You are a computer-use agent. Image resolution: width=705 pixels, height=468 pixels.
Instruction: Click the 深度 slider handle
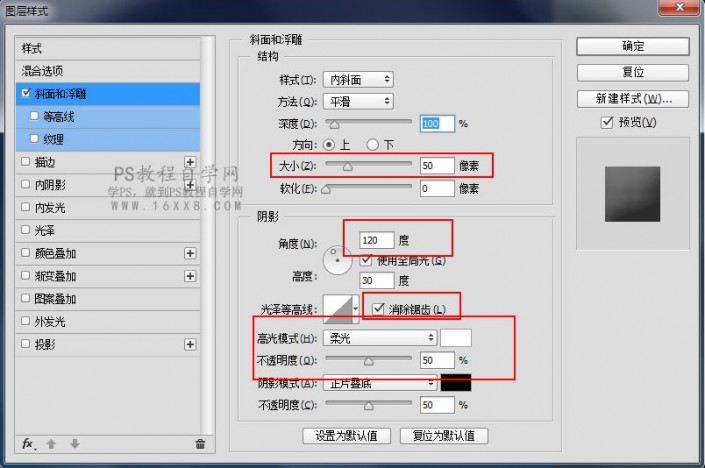(335, 125)
